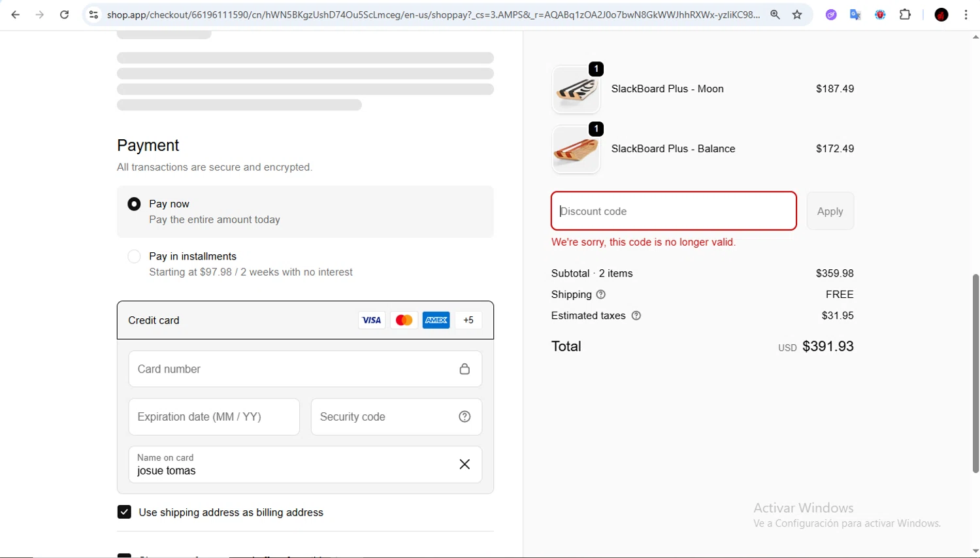The width and height of the screenshot is (980, 558).
Task: Click the 'SlackBoard Plus - Moon' product name
Action: tap(668, 89)
